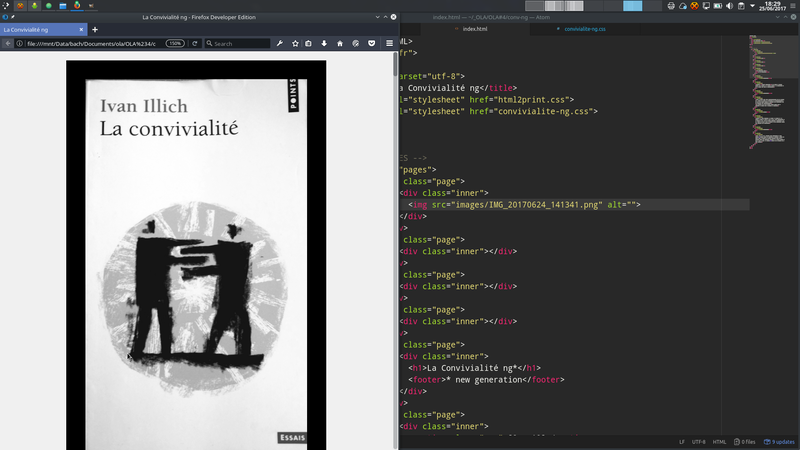Open the printer tray icon
This screenshot has width=800, height=450.
(x=671, y=6)
